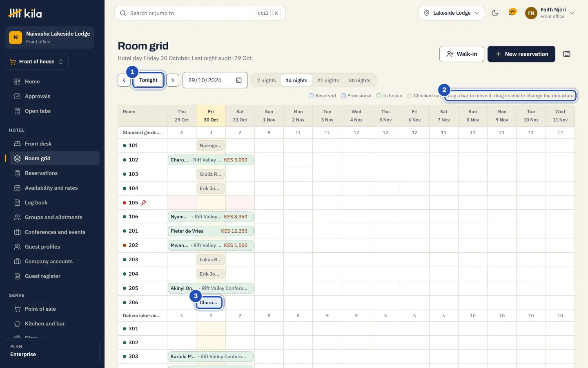Toggle the Provisional legend checkbox

343,96
